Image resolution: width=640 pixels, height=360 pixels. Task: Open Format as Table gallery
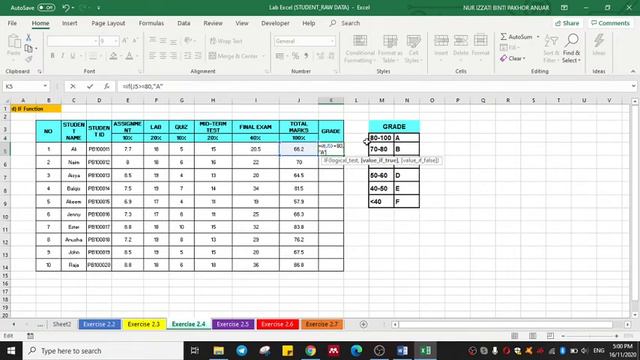[390, 49]
